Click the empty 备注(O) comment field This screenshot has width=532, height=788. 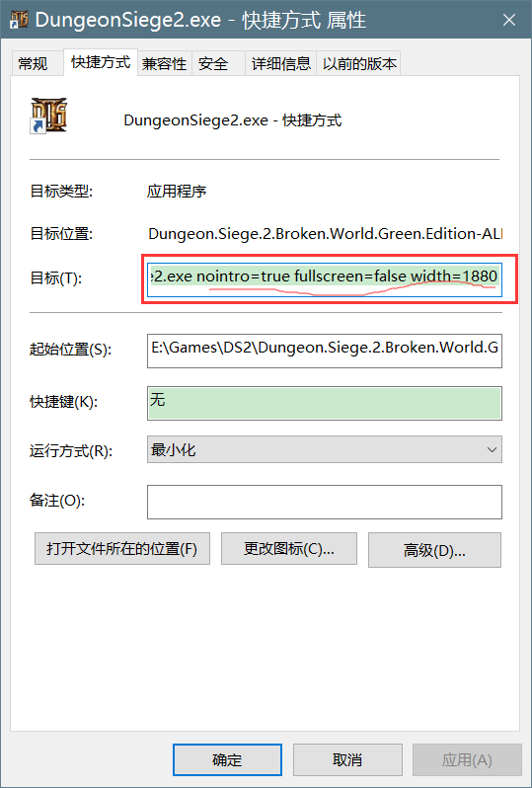[325, 502]
